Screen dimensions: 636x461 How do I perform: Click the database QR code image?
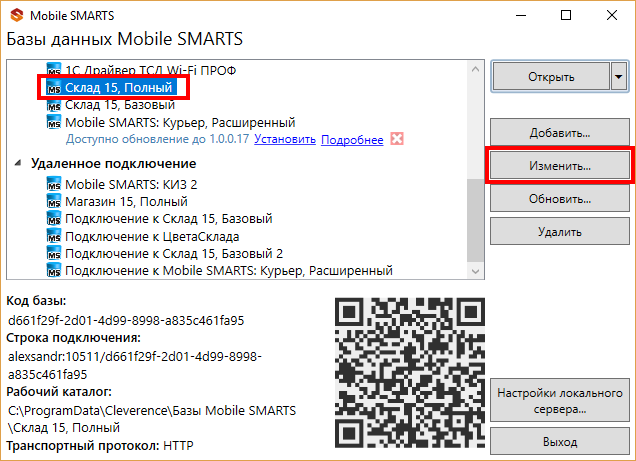click(x=410, y=373)
